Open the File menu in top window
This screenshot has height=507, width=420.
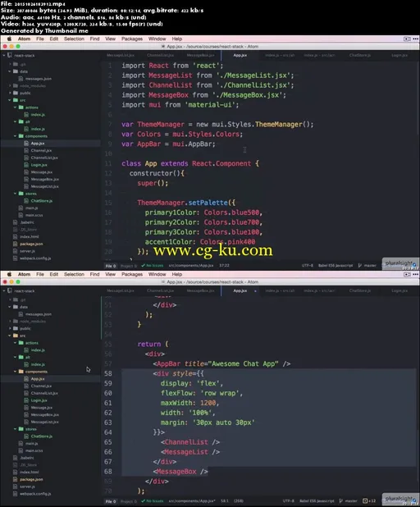click(x=40, y=39)
